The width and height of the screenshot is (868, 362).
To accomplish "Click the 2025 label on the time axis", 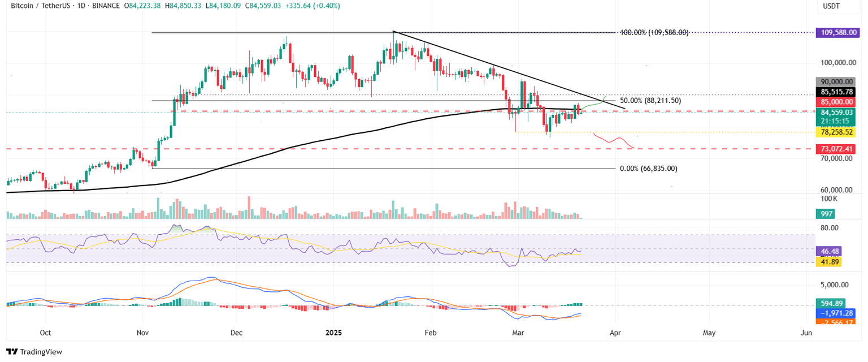I will tap(333, 333).
